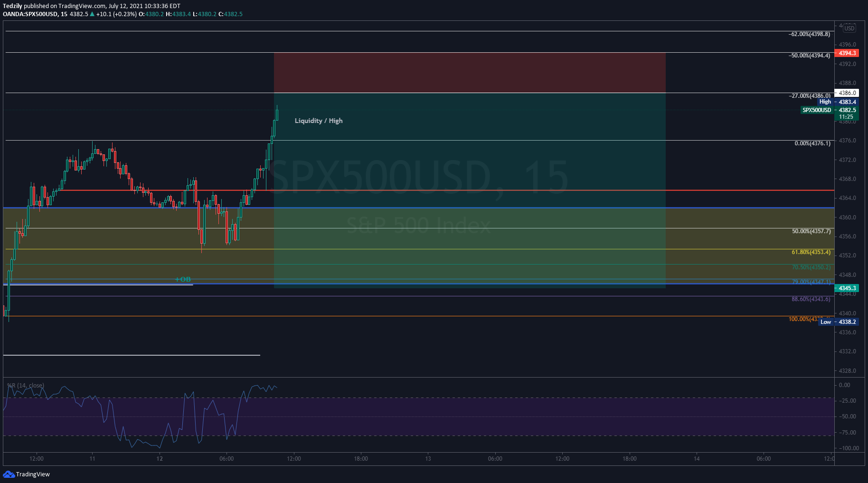This screenshot has height=483, width=868.
Task: Click the 4352.0 price scale label
Action: tap(848, 256)
